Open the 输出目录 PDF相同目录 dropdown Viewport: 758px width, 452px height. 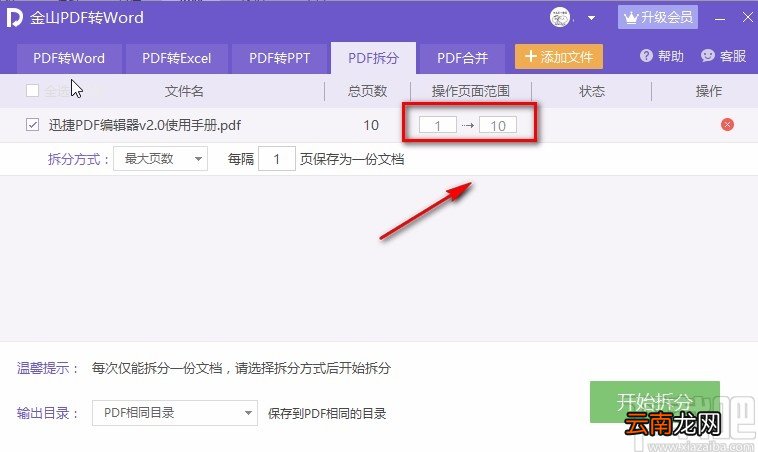(x=175, y=413)
